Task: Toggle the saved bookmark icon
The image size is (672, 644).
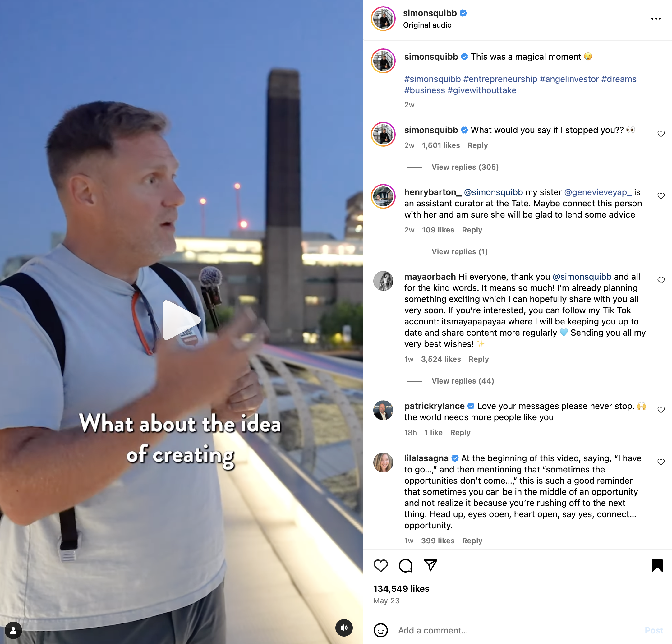Action: [x=657, y=565]
